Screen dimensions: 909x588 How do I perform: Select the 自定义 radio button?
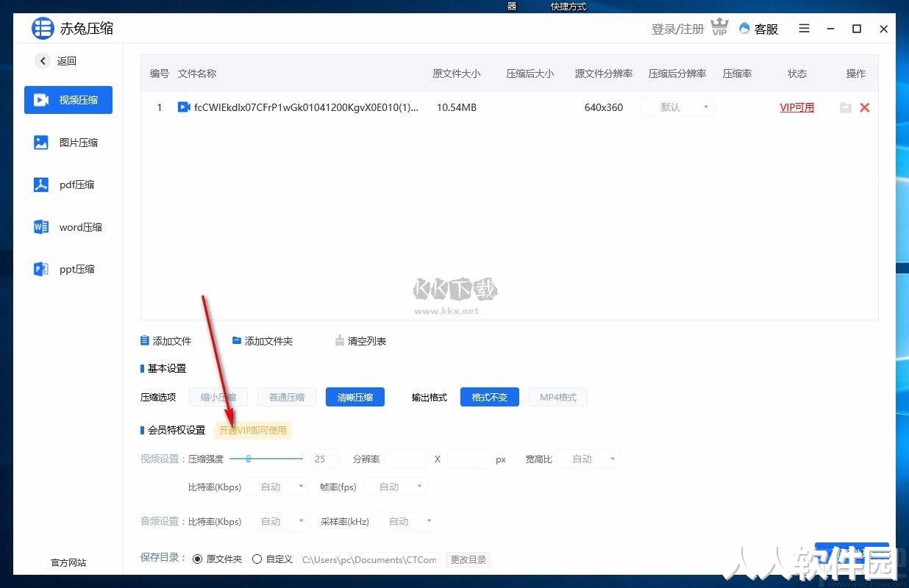[x=257, y=559]
